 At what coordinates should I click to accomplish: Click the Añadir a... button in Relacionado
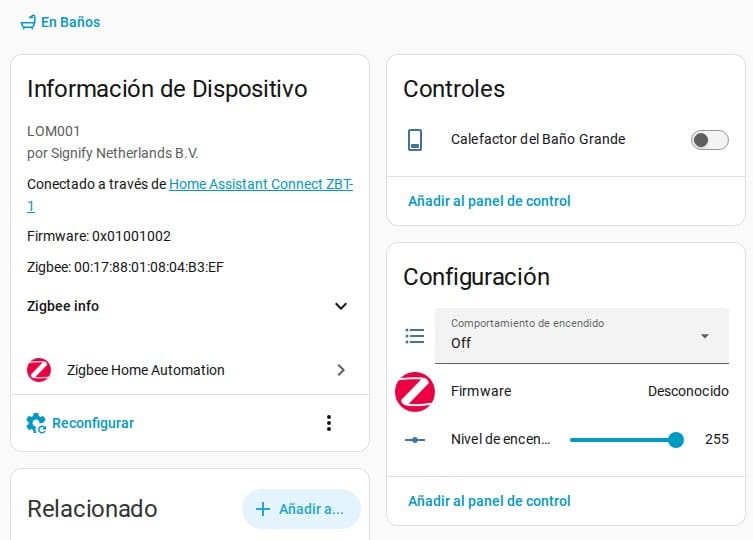tap(301, 509)
